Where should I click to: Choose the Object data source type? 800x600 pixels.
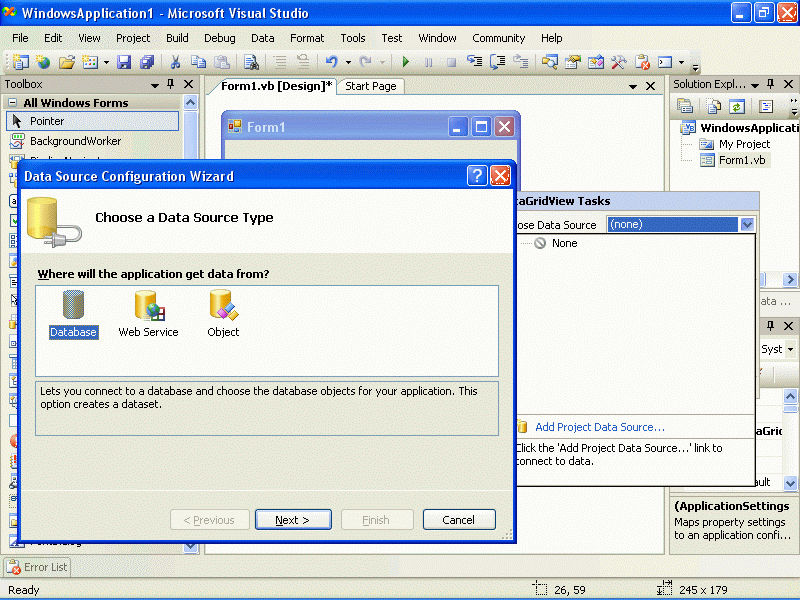tap(223, 314)
